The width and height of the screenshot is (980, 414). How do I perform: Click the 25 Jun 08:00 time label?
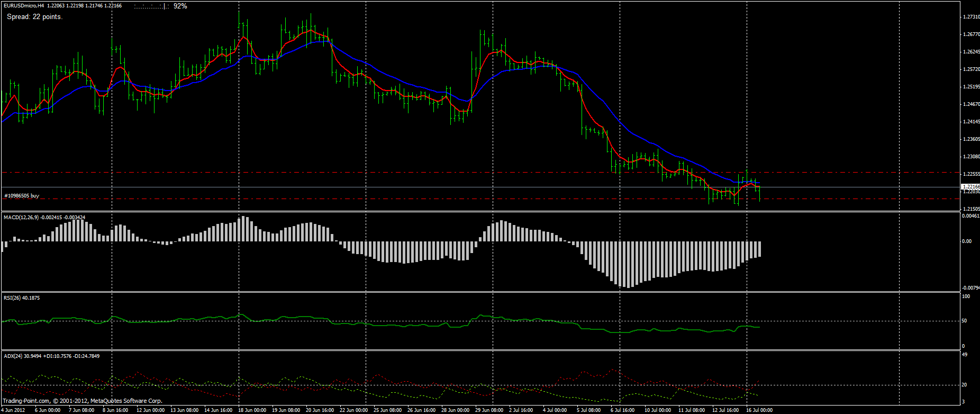(x=387, y=410)
